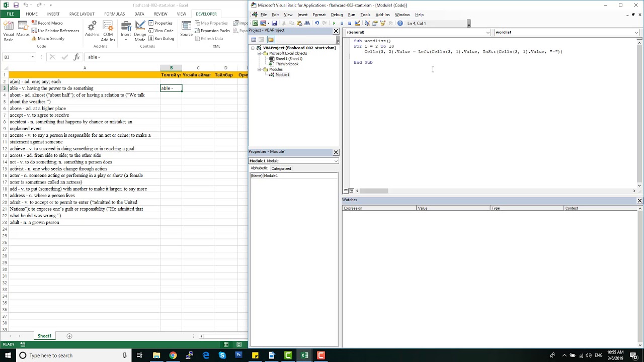
Task: Click the XML Source button
Action: coord(187,29)
